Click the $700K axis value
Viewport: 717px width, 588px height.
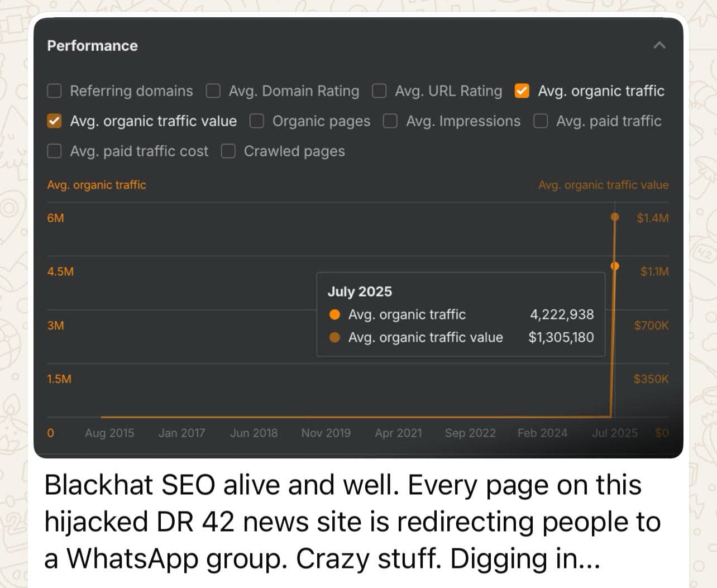pyautogui.click(x=651, y=325)
